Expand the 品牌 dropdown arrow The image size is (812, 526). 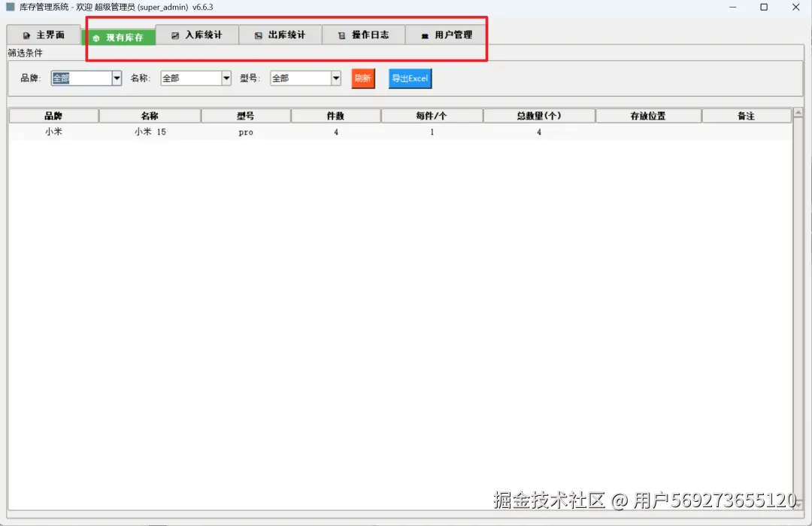click(117, 78)
